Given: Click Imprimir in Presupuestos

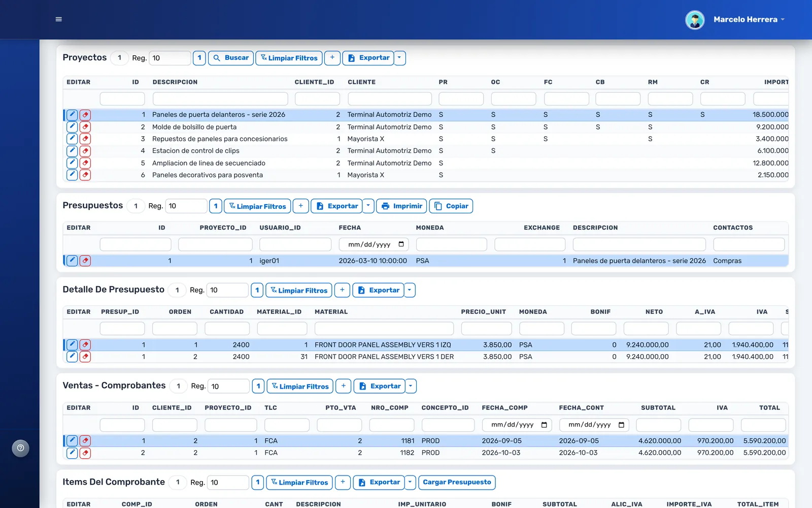Looking at the screenshot, I should [402, 206].
